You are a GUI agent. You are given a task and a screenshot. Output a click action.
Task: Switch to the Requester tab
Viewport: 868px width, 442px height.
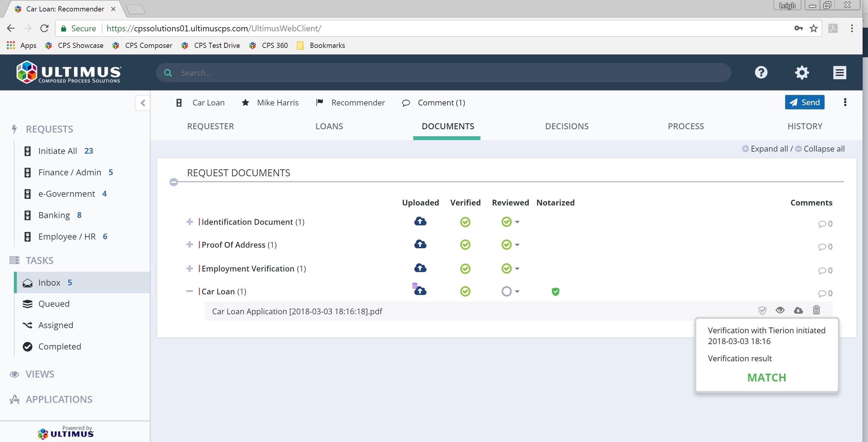click(210, 126)
